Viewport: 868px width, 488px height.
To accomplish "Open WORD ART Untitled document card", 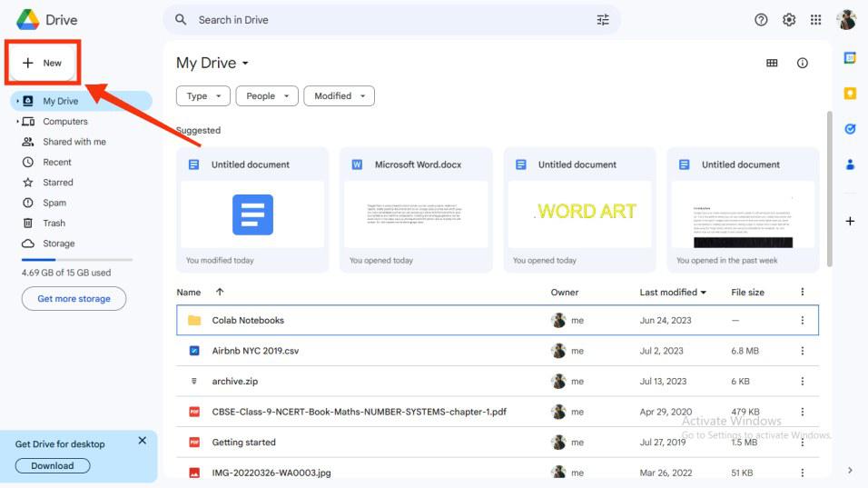I will 579,210.
